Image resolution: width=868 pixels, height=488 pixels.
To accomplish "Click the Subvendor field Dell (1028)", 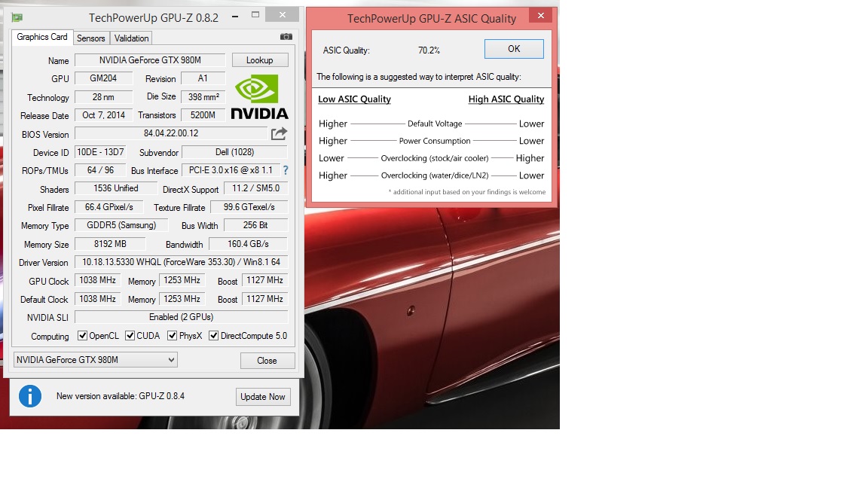I will tap(235, 151).
